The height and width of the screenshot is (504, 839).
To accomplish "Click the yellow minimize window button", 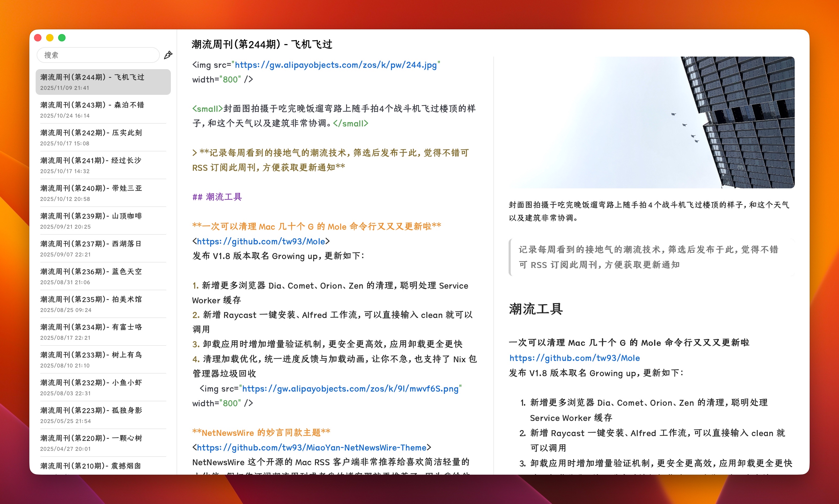I will 50,38.
